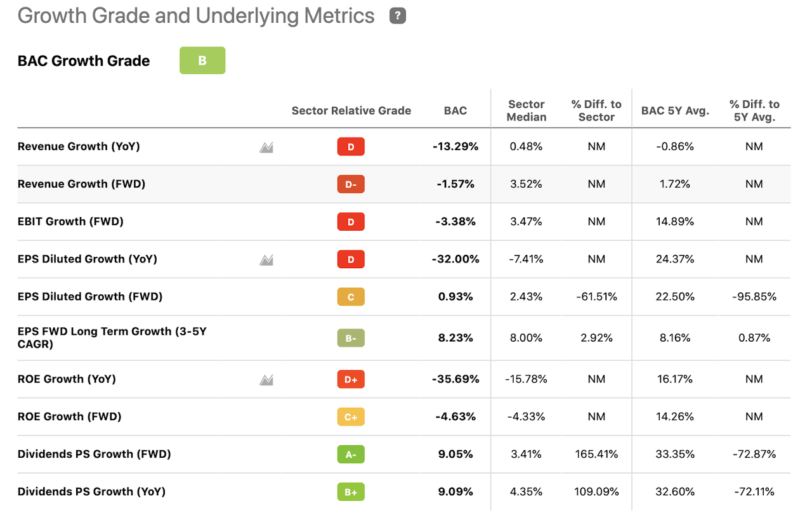
Task: Click the help question mark icon
Action: [x=398, y=16]
